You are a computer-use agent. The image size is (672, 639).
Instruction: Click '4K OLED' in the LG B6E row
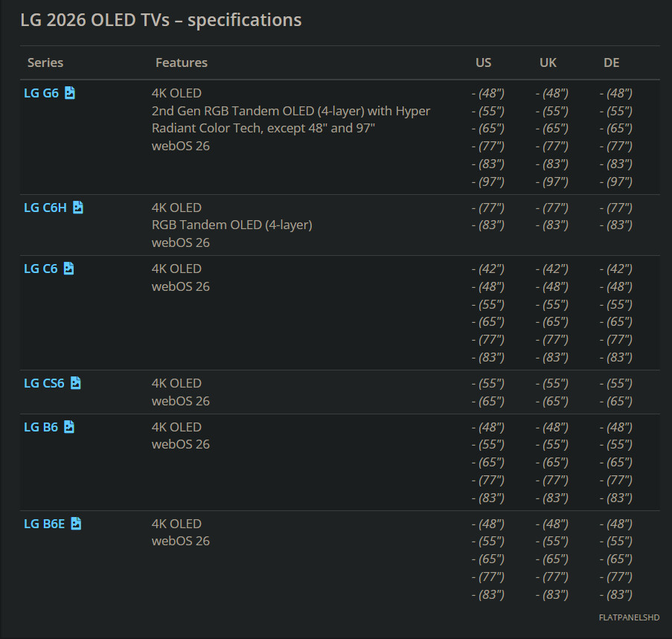point(176,524)
